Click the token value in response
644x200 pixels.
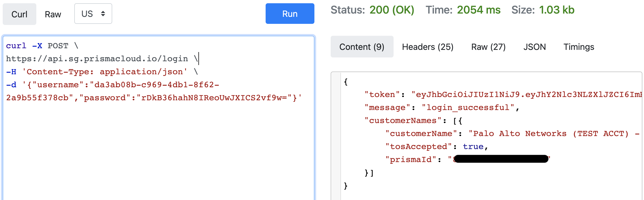pyautogui.click(x=526, y=95)
